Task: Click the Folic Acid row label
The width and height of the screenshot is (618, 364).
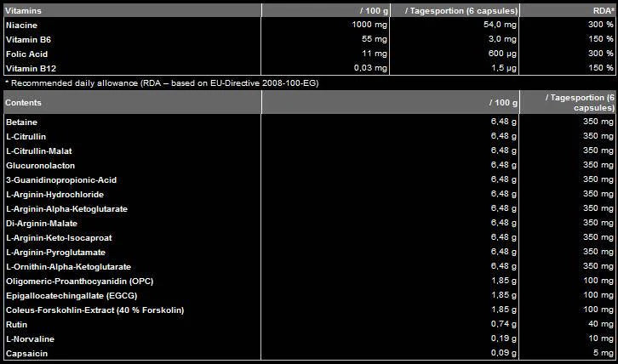Action: pyautogui.click(x=26, y=54)
